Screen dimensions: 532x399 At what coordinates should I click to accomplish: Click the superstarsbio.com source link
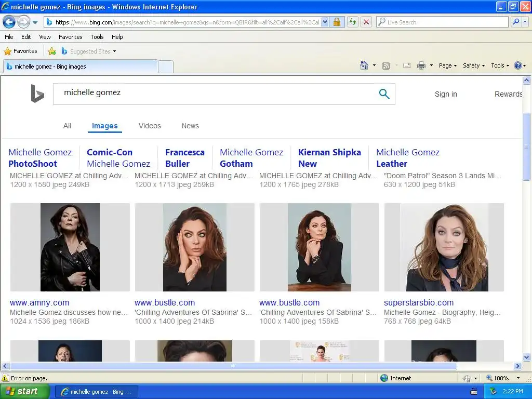(419, 303)
